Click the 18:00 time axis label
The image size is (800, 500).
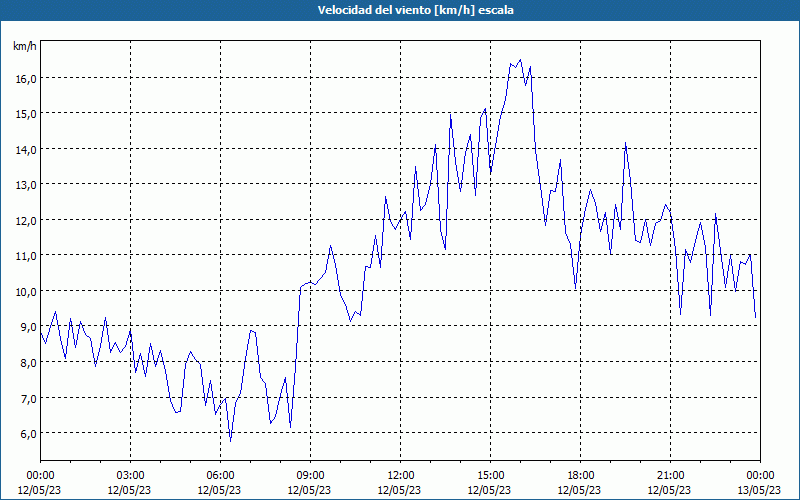(x=580, y=476)
